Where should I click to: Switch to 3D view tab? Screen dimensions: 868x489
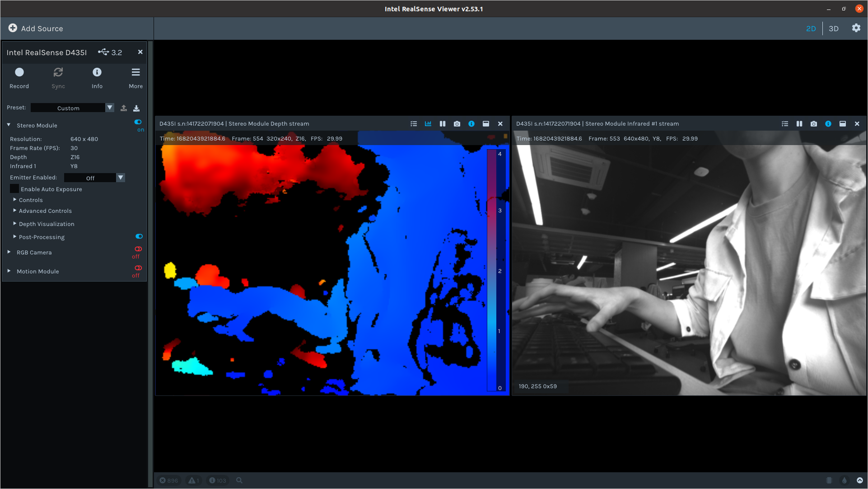pyautogui.click(x=833, y=28)
